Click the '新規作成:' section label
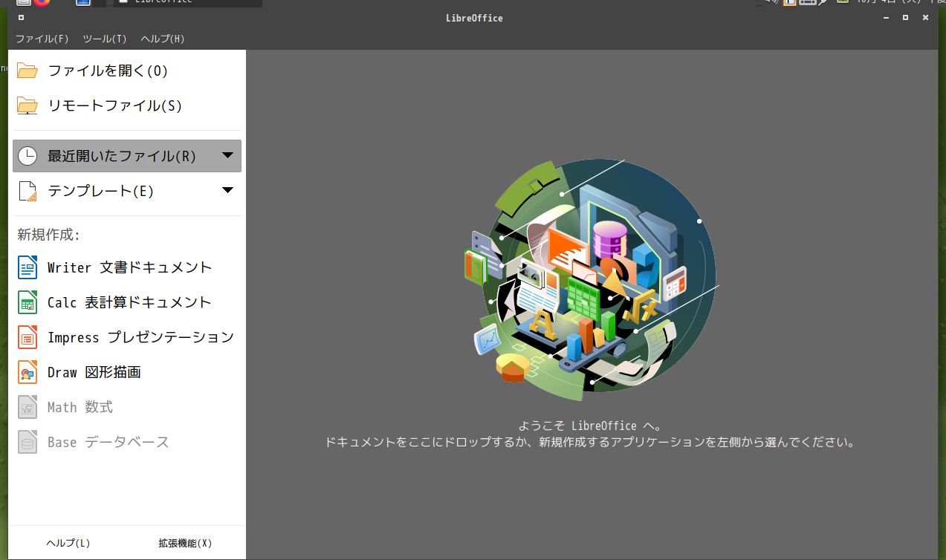Image resolution: width=946 pixels, height=560 pixels. click(x=48, y=235)
